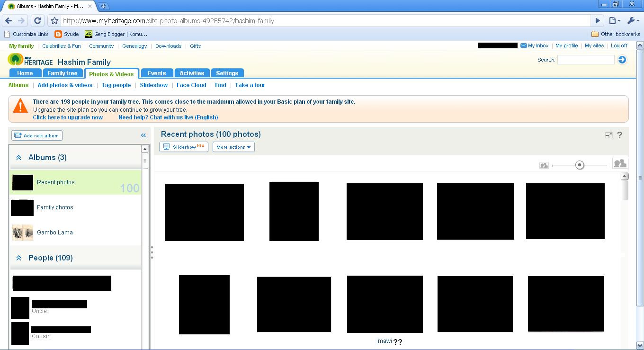The image size is (644, 350).
Task: Click Add photos & videos link
Action: coord(65,85)
